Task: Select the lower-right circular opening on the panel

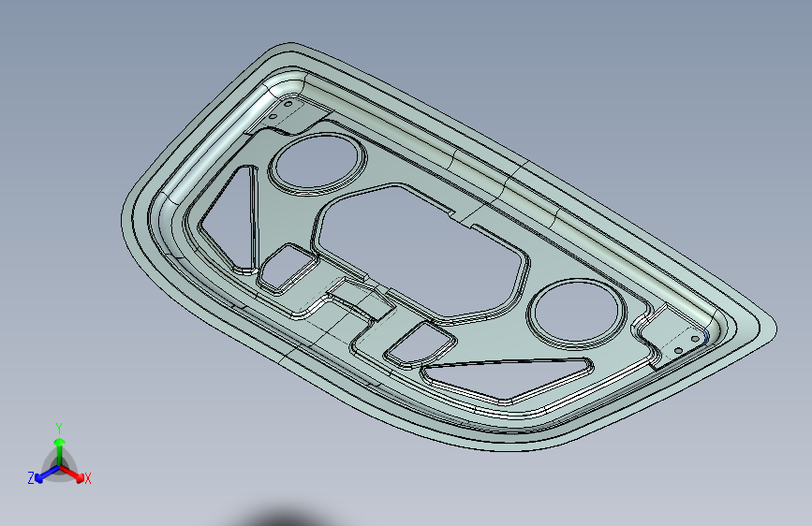Action: click(576, 313)
